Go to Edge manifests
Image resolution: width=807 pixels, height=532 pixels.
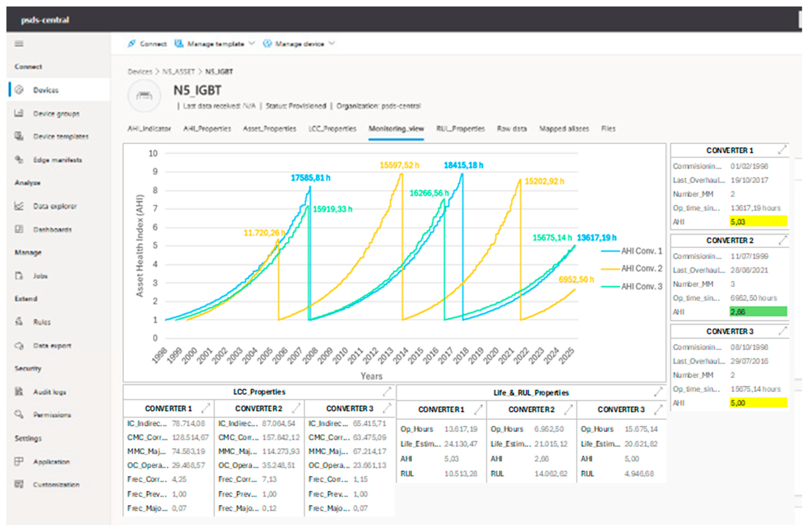(57, 160)
